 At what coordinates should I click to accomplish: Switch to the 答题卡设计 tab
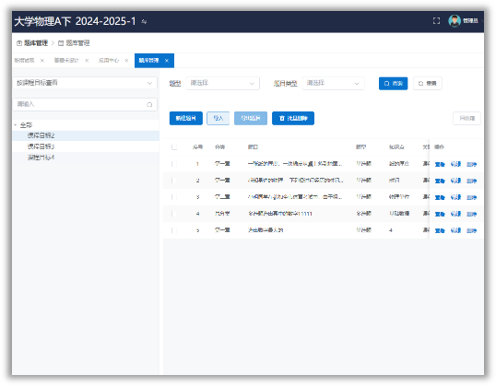tap(66, 60)
